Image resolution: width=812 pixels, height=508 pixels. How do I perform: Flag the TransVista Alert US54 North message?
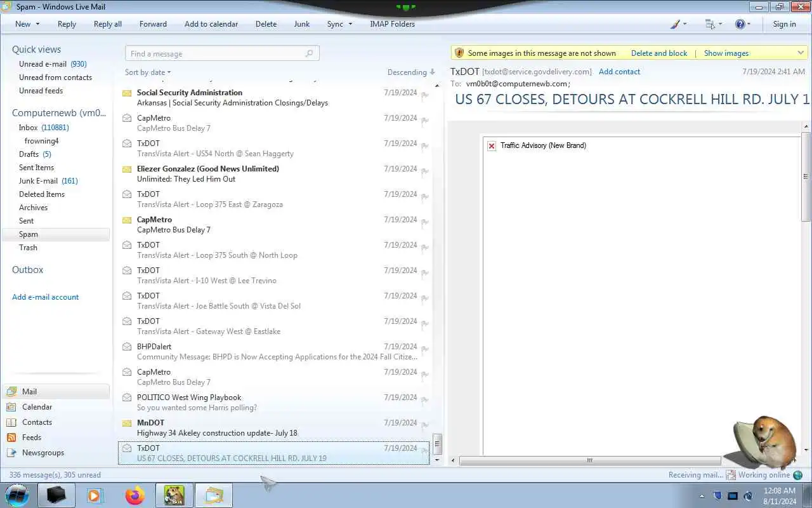pos(425,146)
